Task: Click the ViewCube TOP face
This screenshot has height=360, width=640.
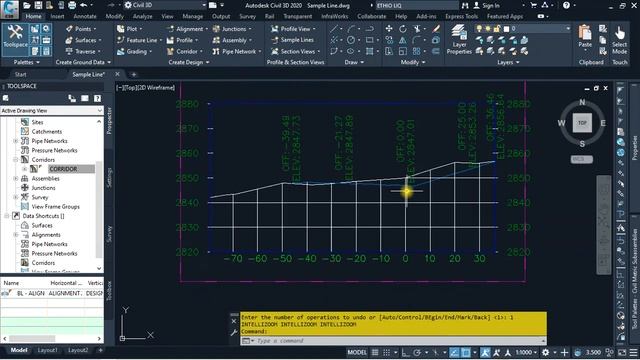Action: (x=582, y=122)
